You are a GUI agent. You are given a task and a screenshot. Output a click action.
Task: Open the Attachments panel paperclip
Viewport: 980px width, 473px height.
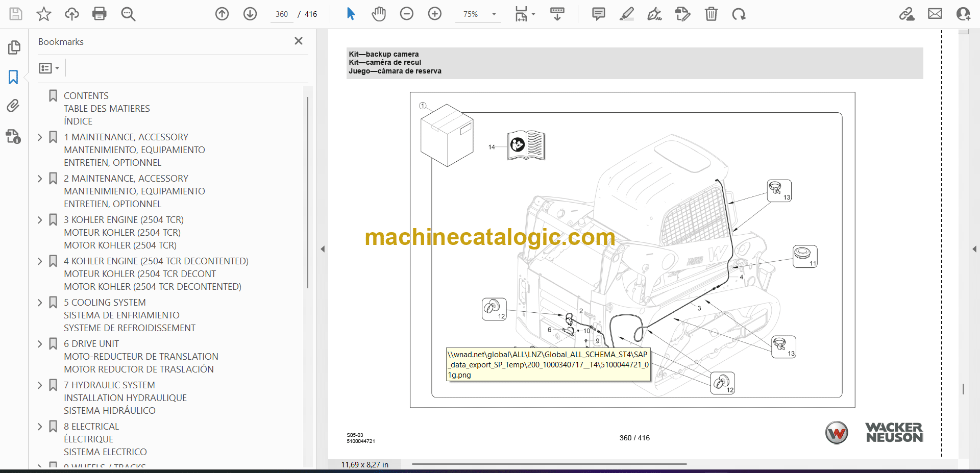[x=13, y=106]
